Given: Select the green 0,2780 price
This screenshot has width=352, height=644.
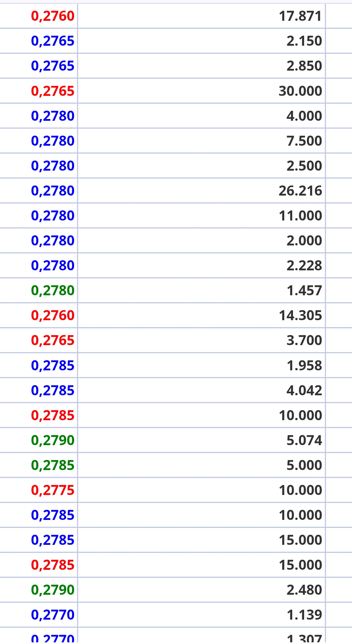Looking at the screenshot, I should point(53,290).
